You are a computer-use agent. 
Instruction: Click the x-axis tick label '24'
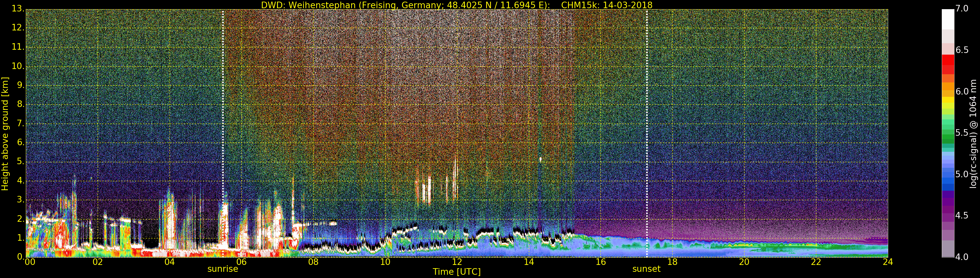[888, 262]
